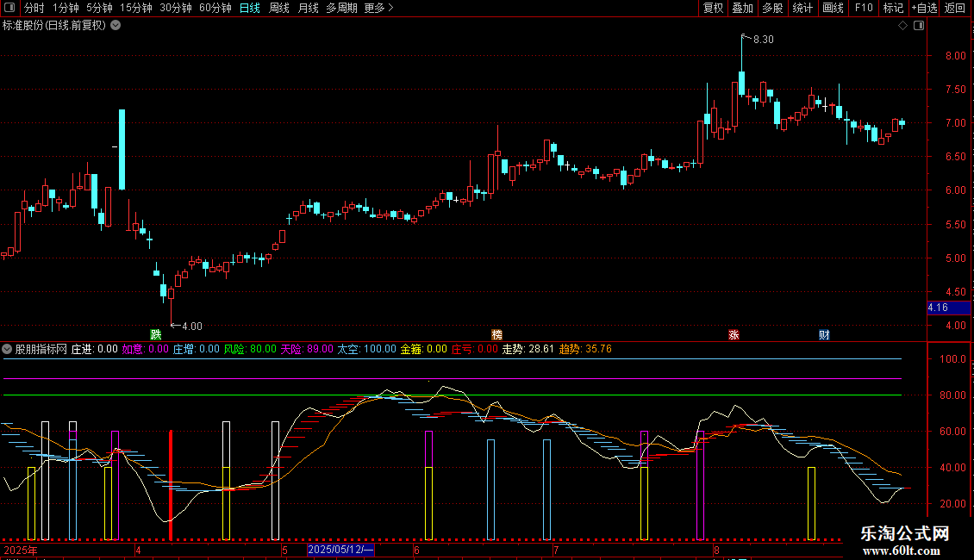Image resolution: width=974 pixels, height=560 pixels.
Task: Click the tall cyan candle near March
Action: [122, 149]
